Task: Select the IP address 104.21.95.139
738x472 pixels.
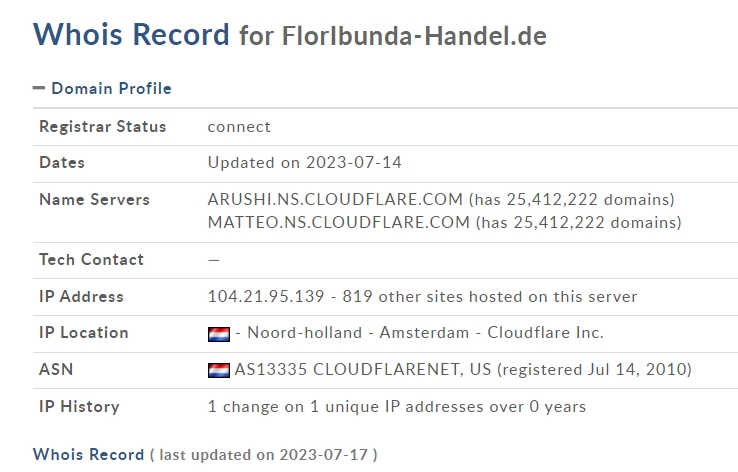Action: click(x=266, y=296)
